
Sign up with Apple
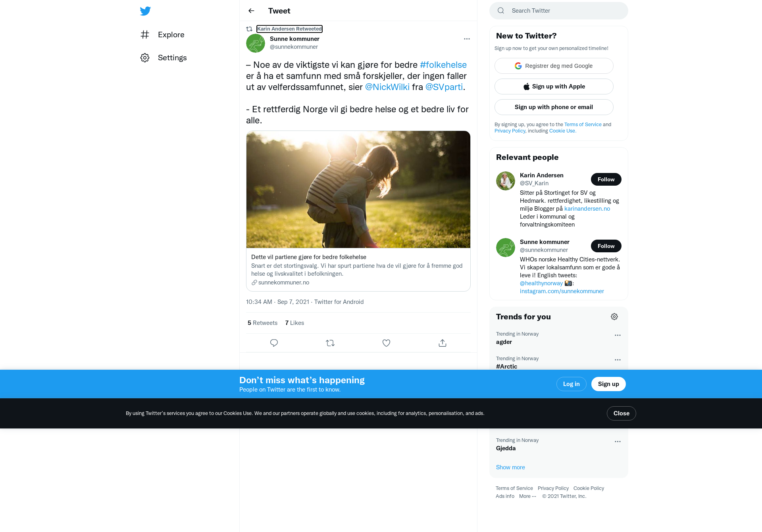click(x=554, y=86)
